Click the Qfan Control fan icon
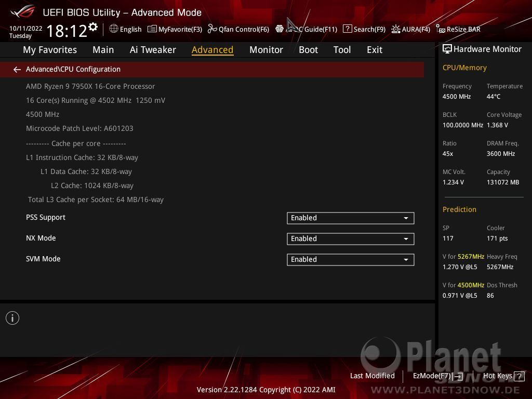Screen dimensions: 532x399 (212, 29)
